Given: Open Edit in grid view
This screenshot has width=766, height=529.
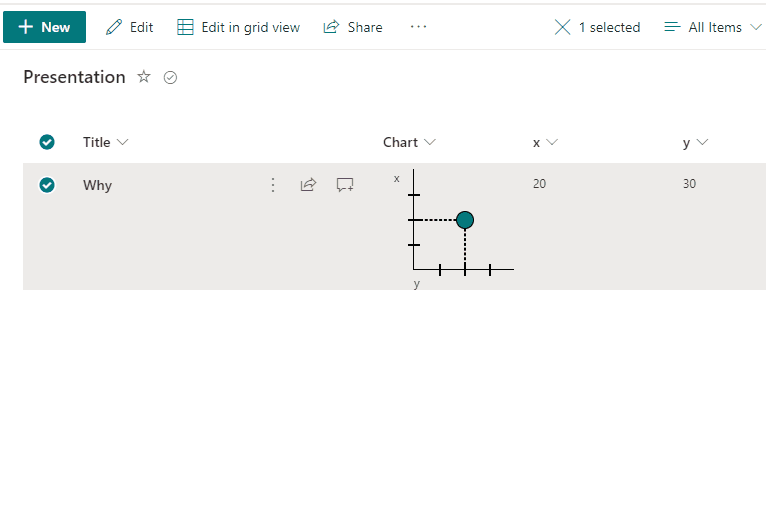Looking at the screenshot, I should tap(238, 27).
